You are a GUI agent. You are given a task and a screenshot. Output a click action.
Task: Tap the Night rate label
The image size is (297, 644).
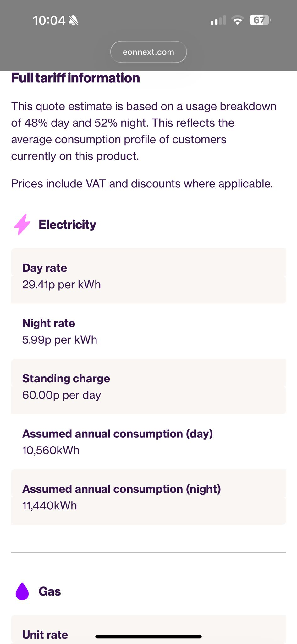[49, 323]
